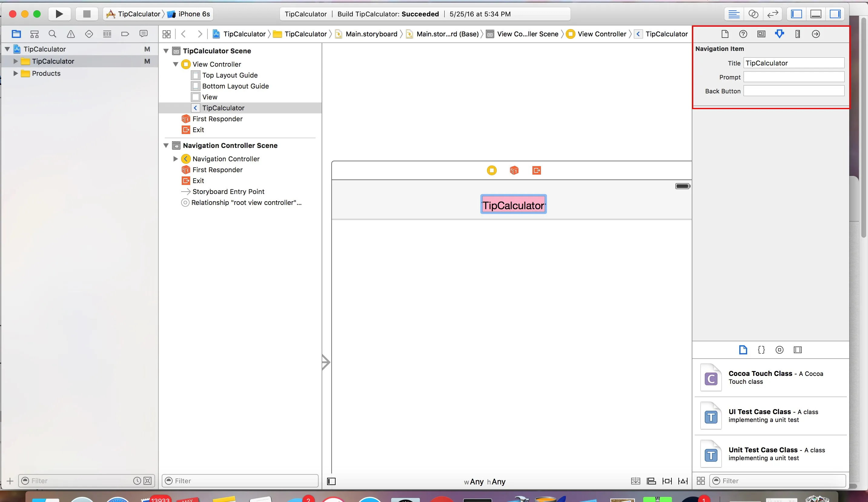Toggle the Navigator pane visibility
Screen dimensions: 868x502
796,14
